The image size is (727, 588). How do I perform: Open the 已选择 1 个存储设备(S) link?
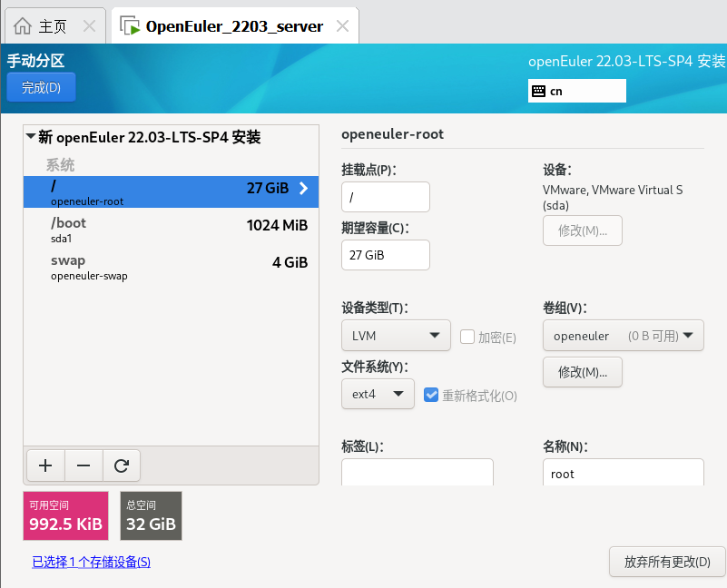point(92,562)
